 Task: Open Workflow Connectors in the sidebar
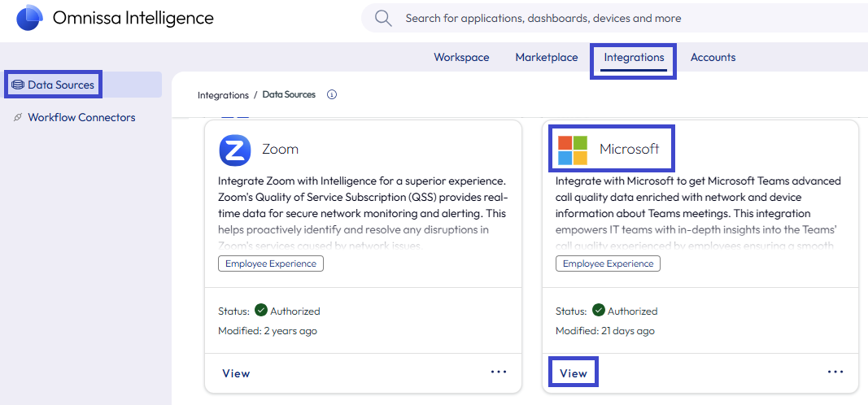coord(82,117)
